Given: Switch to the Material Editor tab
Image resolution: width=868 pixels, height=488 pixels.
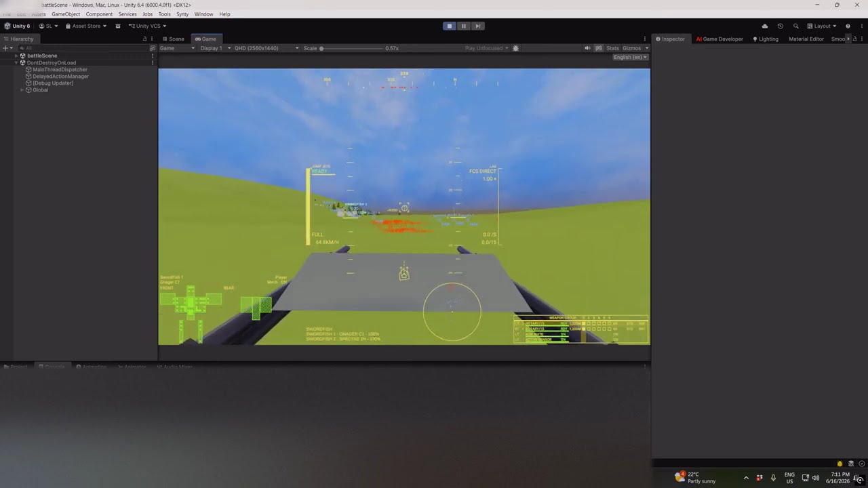Looking at the screenshot, I should pyautogui.click(x=806, y=39).
